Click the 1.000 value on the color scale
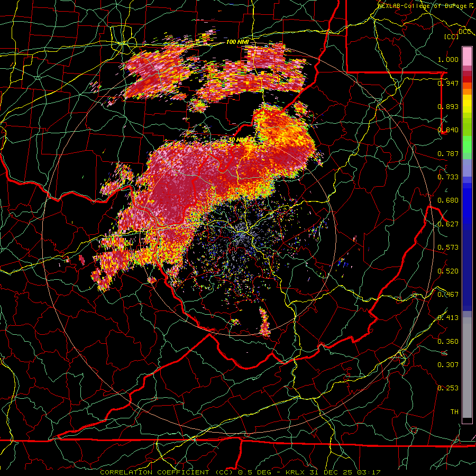The height and width of the screenshot is (476, 476). [x=448, y=60]
